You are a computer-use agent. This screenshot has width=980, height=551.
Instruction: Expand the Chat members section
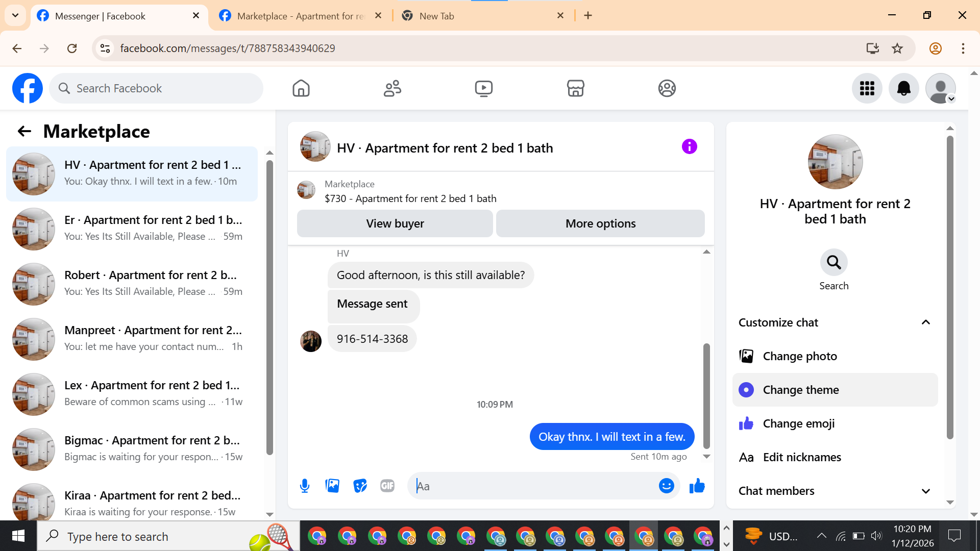coord(925,491)
